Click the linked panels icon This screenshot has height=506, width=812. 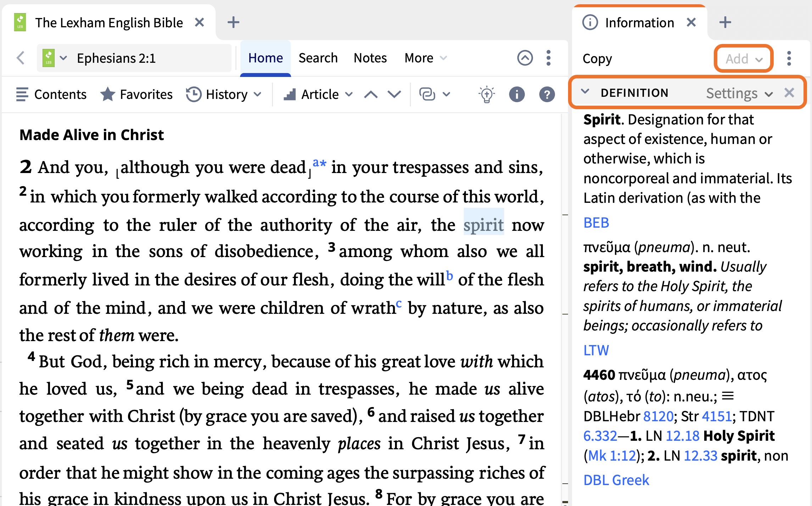coord(427,94)
